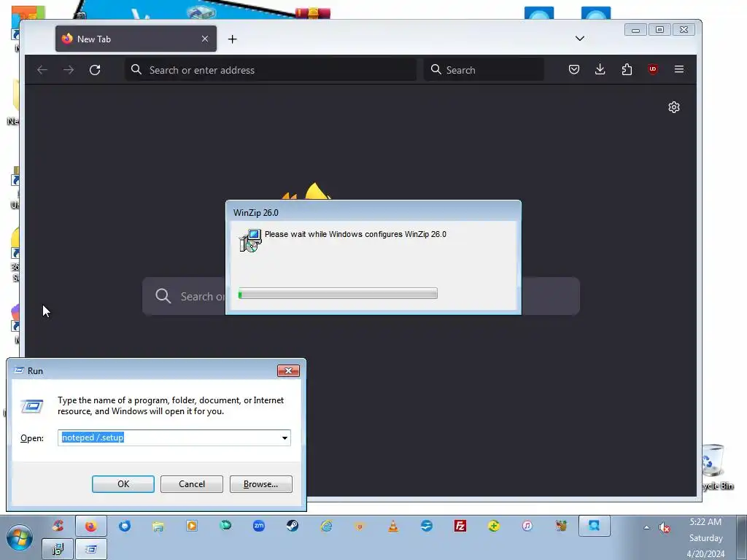Launch Thunderbird from the taskbar
The width and height of the screenshot is (747, 560).
124,526
